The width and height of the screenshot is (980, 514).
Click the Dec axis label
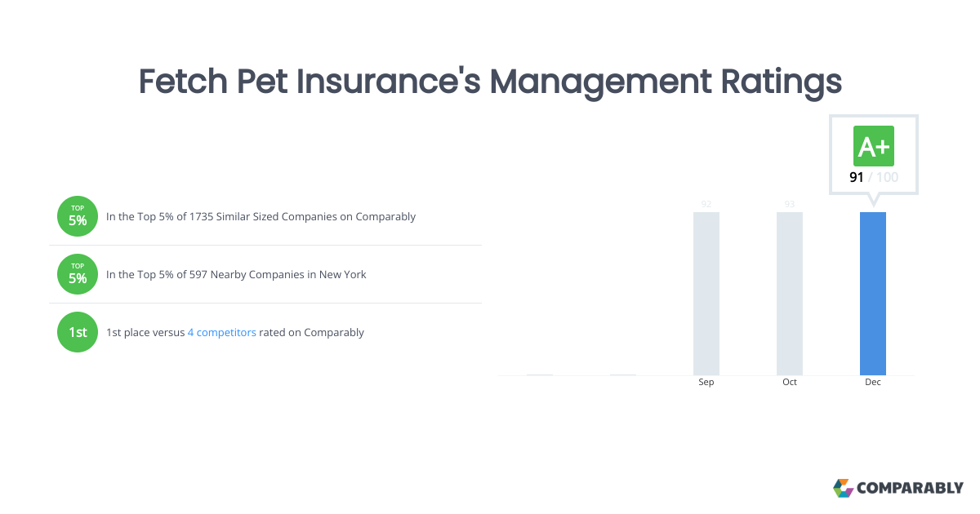(873, 382)
